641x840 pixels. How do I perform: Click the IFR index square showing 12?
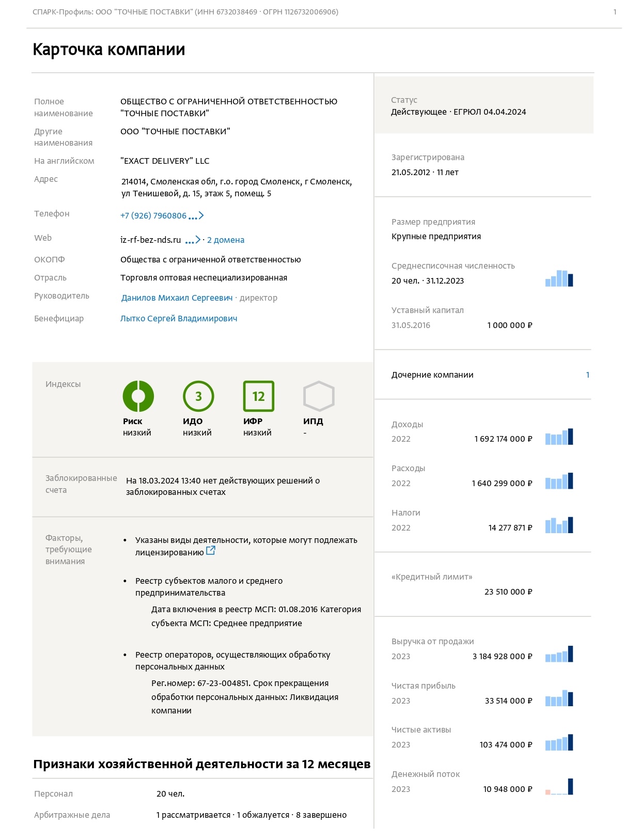[x=258, y=396]
